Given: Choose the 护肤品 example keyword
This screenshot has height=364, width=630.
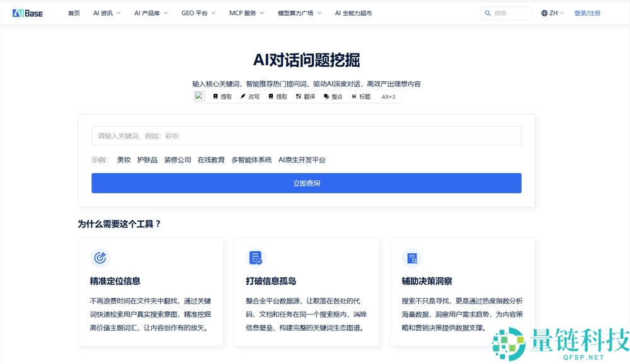Looking at the screenshot, I should (x=147, y=160).
